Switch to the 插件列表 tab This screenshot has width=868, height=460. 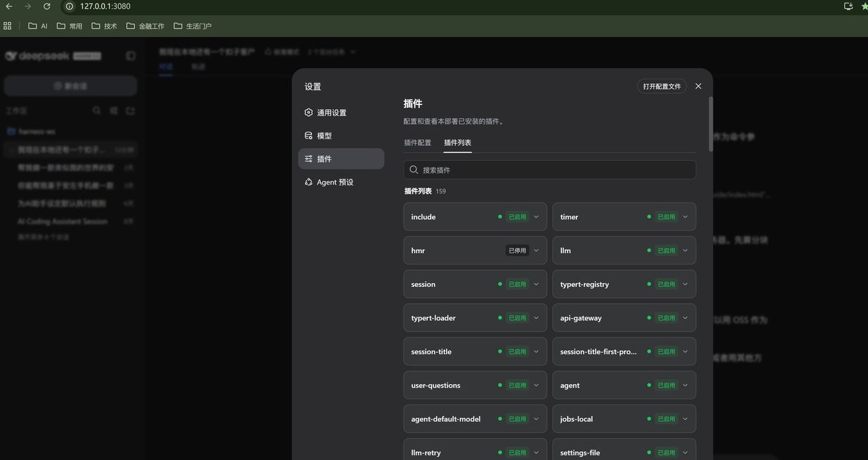pos(458,142)
